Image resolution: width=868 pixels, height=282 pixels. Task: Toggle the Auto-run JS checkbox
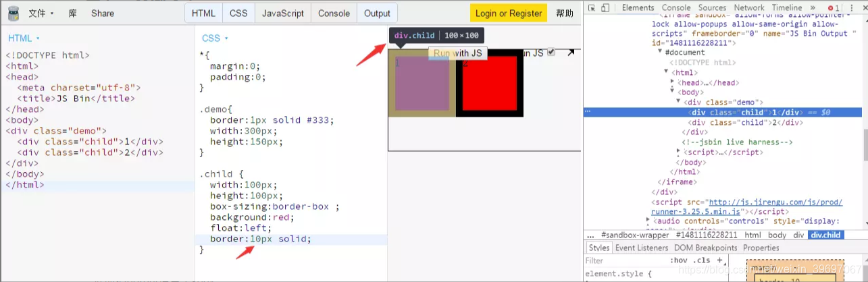(551, 52)
